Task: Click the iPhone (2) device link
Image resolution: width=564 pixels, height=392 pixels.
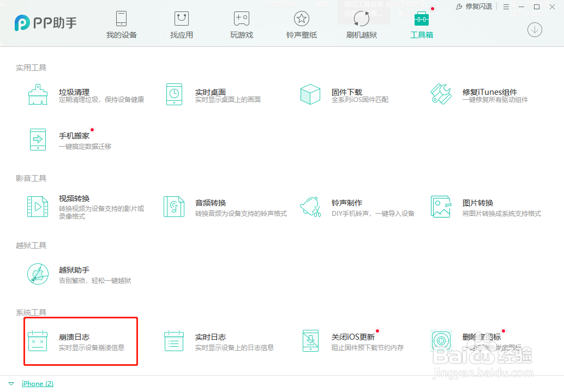Action: [38, 383]
